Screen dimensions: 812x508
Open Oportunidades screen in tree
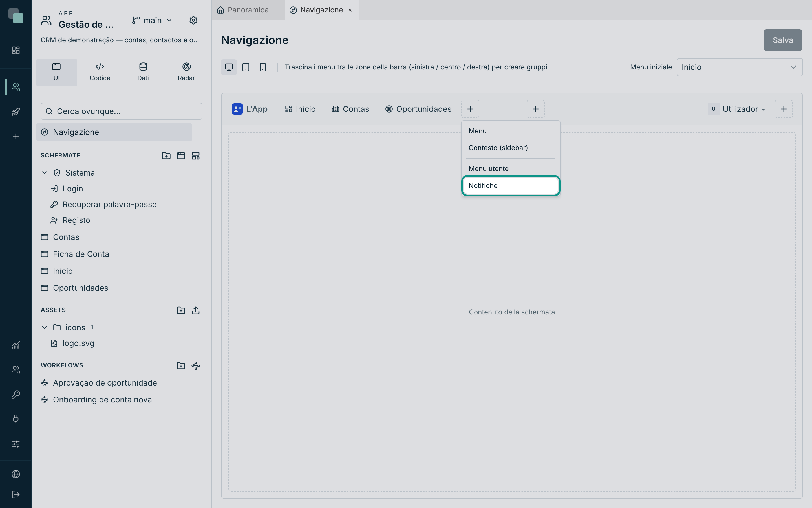tap(74, 288)
